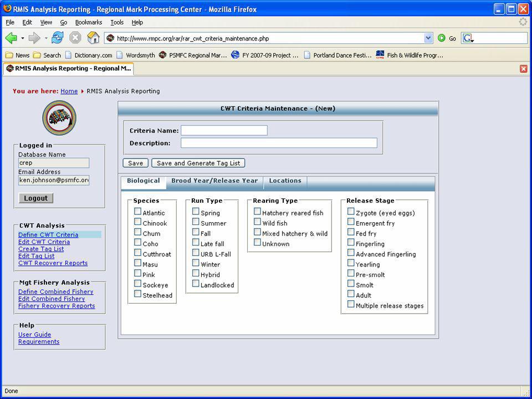
Task: Expand the Forward history dropdown arrow
Action: (x=46, y=38)
